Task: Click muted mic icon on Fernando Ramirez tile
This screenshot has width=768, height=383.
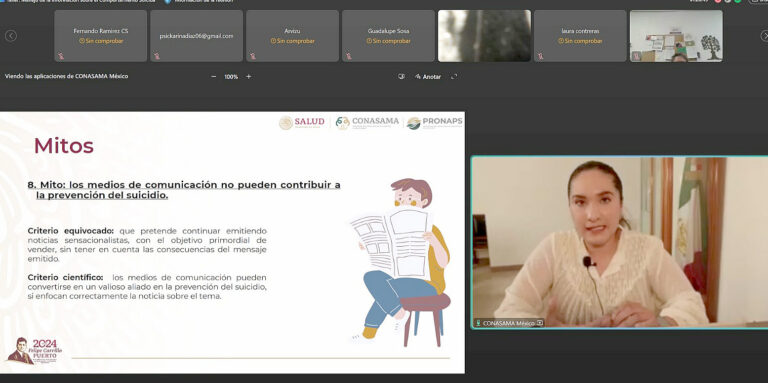Action: tap(61, 56)
